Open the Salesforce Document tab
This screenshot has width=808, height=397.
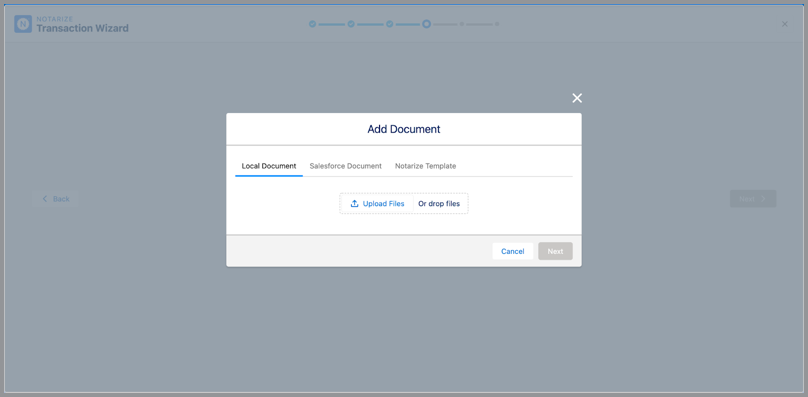click(346, 166)
